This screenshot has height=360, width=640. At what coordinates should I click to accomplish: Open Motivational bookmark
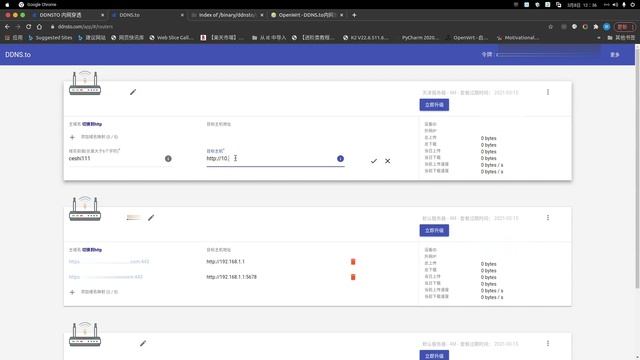pos(519,38)
